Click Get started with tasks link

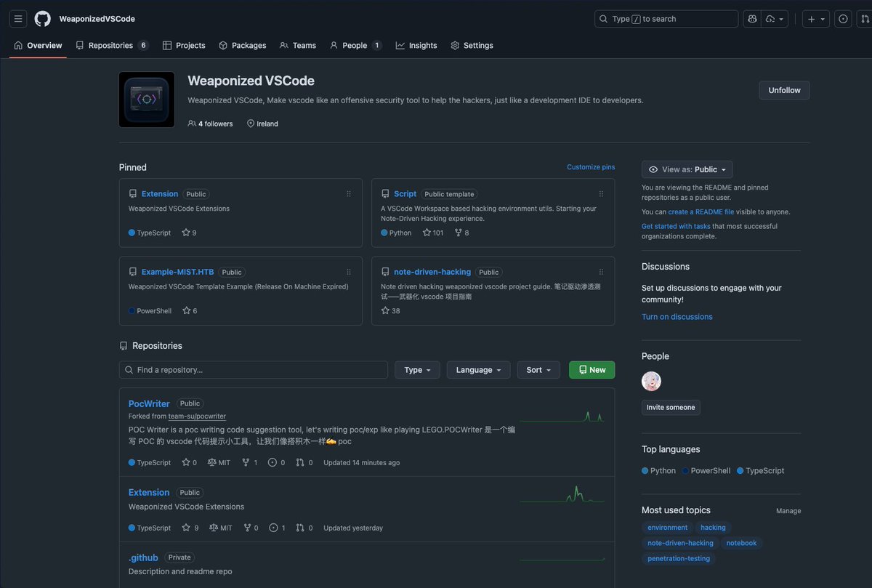point(676,226)
